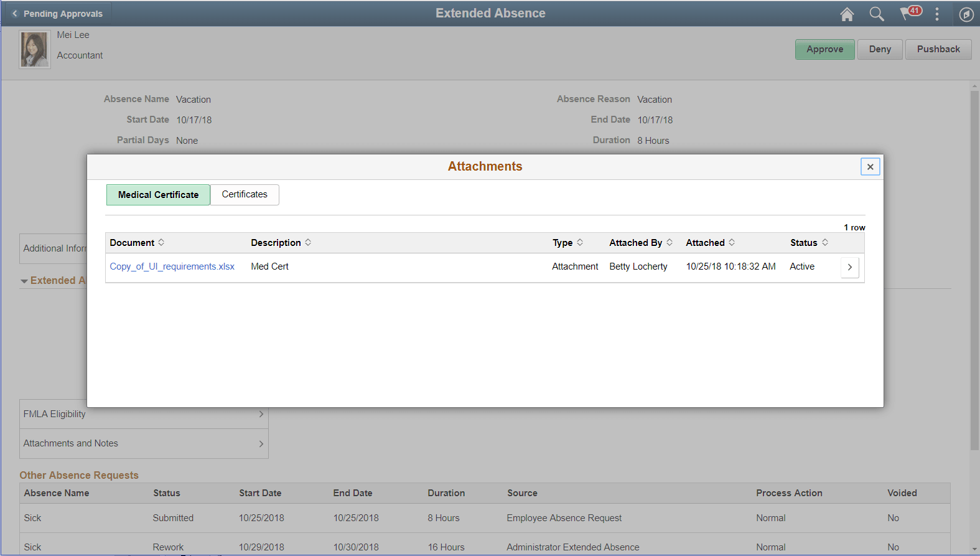
Task: Sort by the Description column
Action: click(x=281, y=243)
